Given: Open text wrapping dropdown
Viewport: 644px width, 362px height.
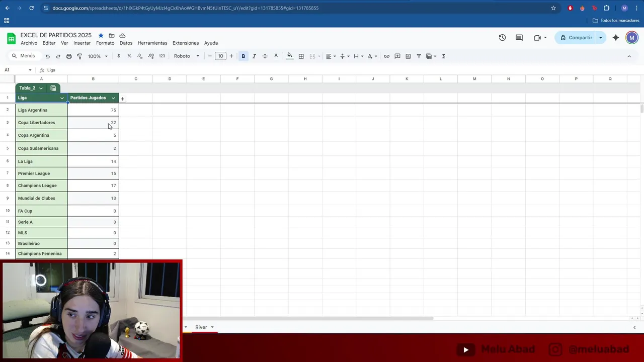Looking at the screenshot, I should coord(358,56).
